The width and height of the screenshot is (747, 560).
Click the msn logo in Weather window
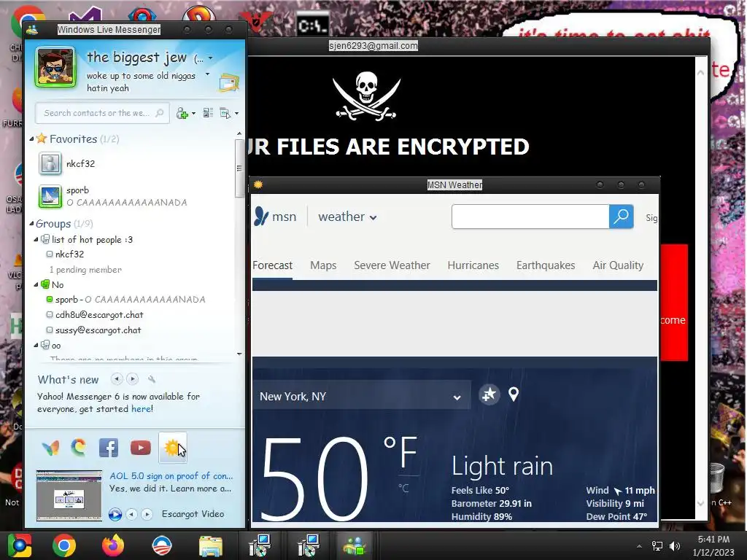(x=275, y=217)
